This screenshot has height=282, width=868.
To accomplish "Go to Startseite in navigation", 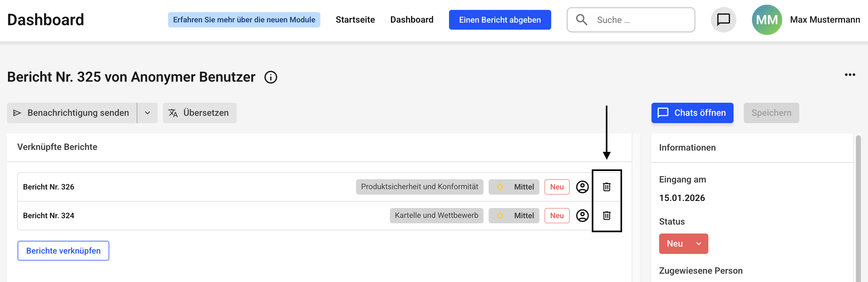I will click(355, 20).
